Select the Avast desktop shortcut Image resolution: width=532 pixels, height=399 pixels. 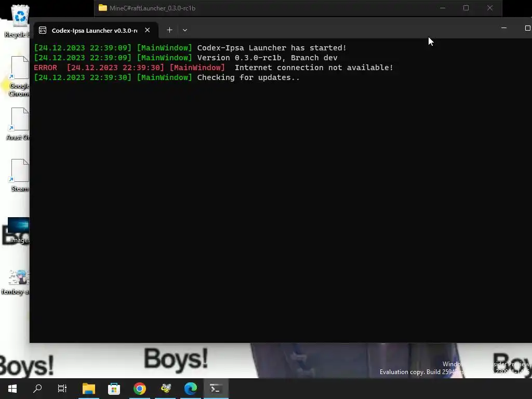click(x=19, y=124)
